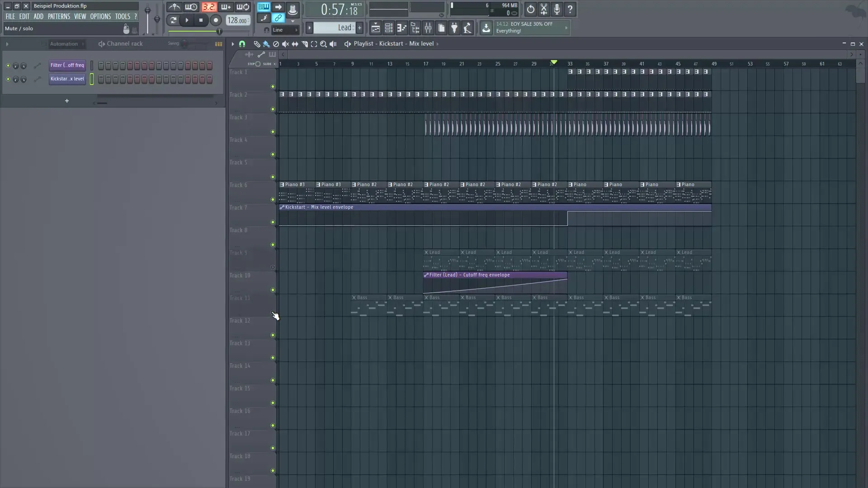Image resolution: width=868 pixels, height=488 pixels.
Task: Open the PATTERNS menu
Action: coord(59,16)
